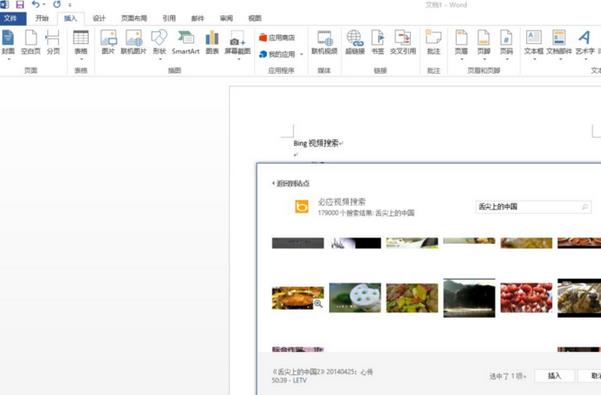The width and height of the screenshot is (601, 395).
Task: Select the lotus seed pod video thumbnail
Action: (355, 298)
